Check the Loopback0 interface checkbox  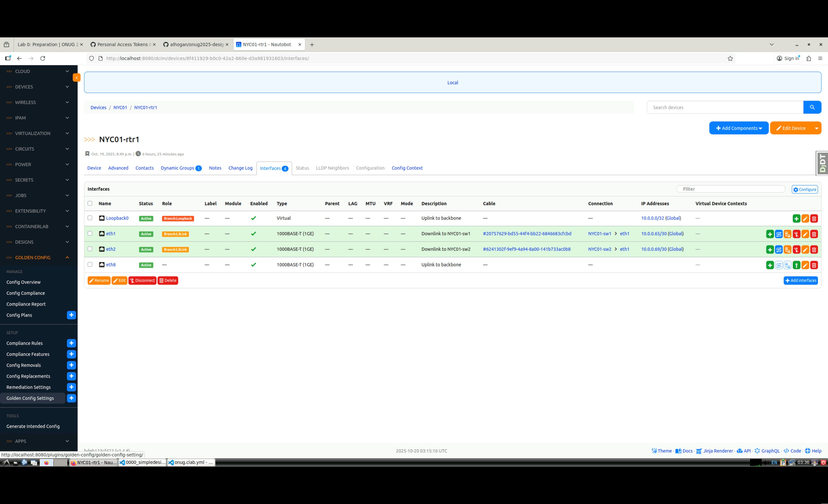(90, 218)
